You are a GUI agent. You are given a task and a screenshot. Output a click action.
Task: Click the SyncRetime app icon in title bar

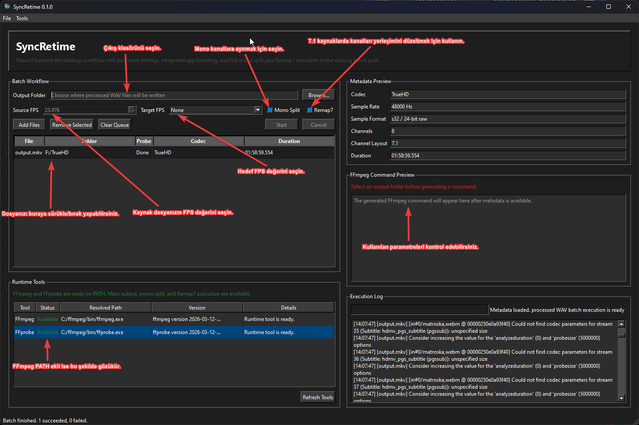7,7
